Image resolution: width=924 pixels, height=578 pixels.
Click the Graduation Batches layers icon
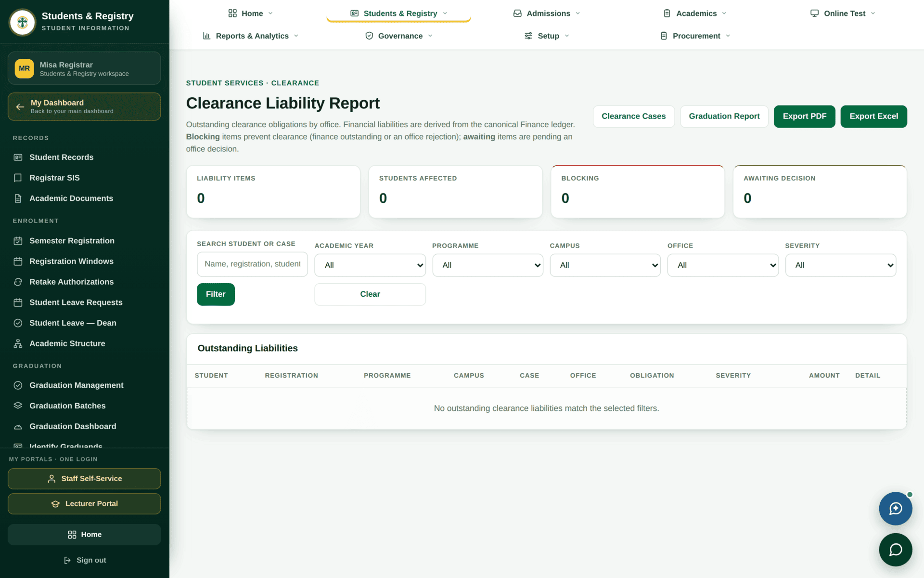[x=18, y=406]
